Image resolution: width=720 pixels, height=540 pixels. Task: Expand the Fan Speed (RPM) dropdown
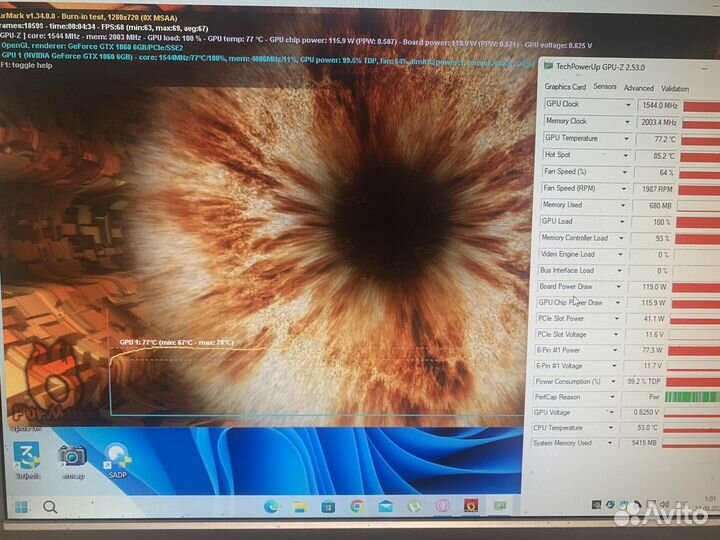click(x=628, y=188)
